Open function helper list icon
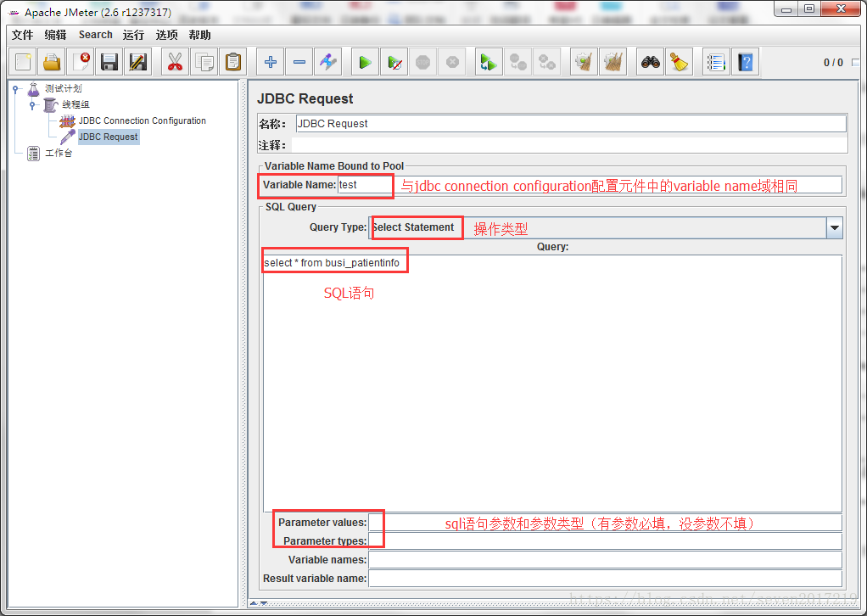This screenshot has width=867, height=616. click(x=716, y=62)
